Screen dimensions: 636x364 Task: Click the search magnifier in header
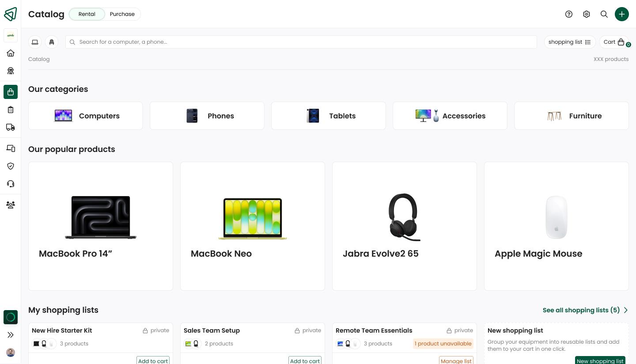click(x=604, y=14)
